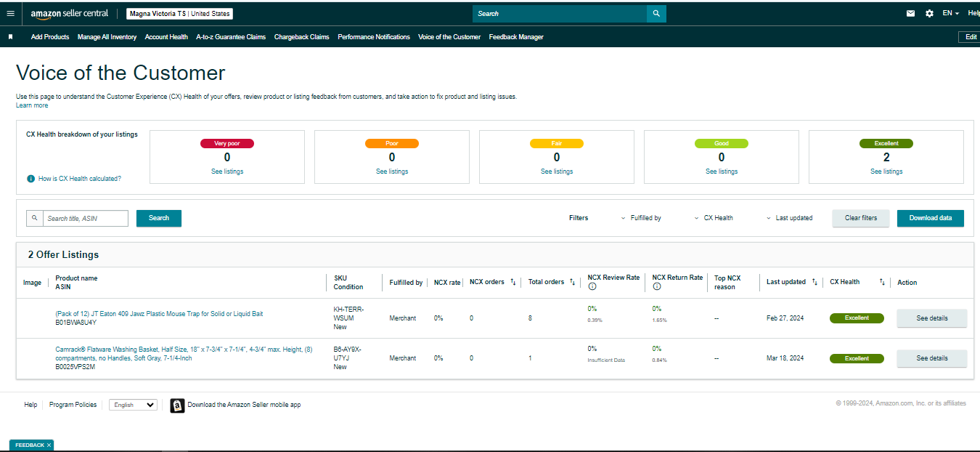The width and height of the screenshot is (980, 452).
Task: Click the Search title, ASIN field
Action: click(86, 218)
